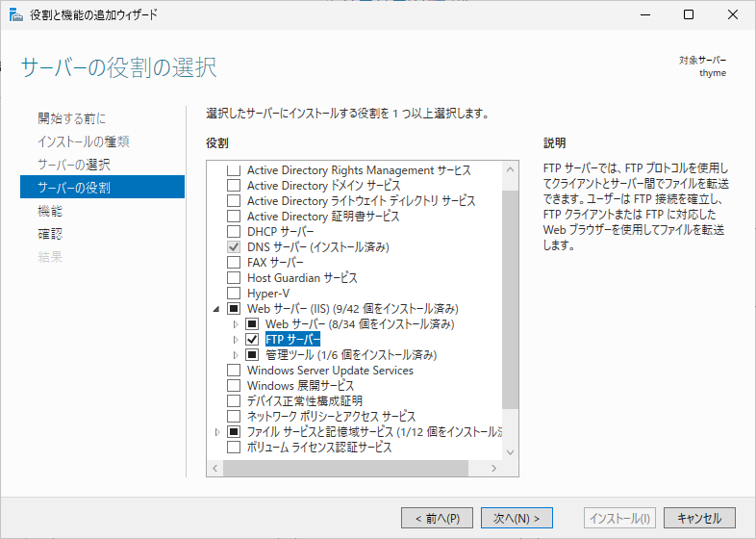756x539 pixels.
Task: Select the Host Guardian サービス label
Action: (302, 278)
